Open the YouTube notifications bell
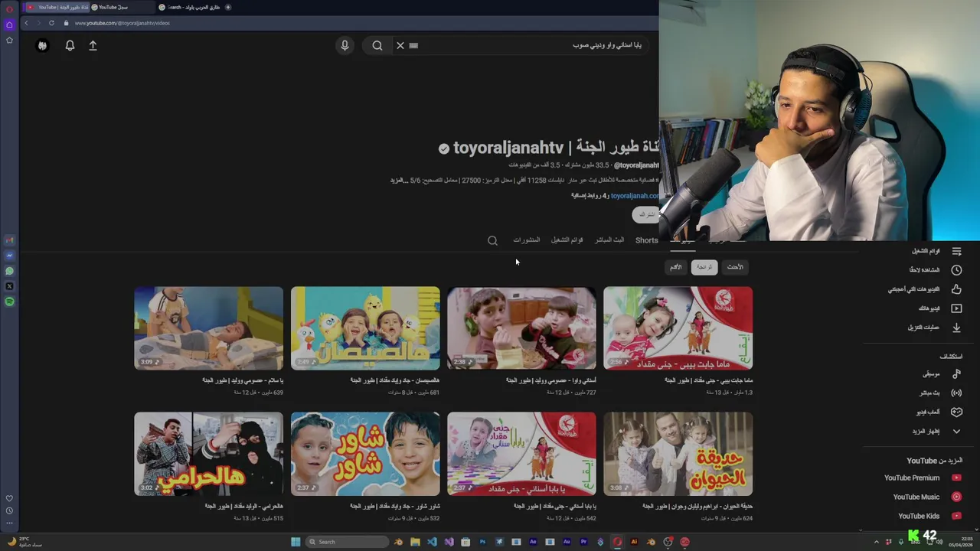The height and width of the screenshot is (551, 980). click(x=70, y=45)
